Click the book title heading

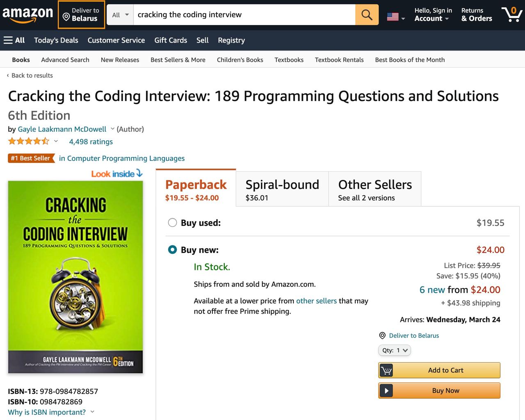253,96
